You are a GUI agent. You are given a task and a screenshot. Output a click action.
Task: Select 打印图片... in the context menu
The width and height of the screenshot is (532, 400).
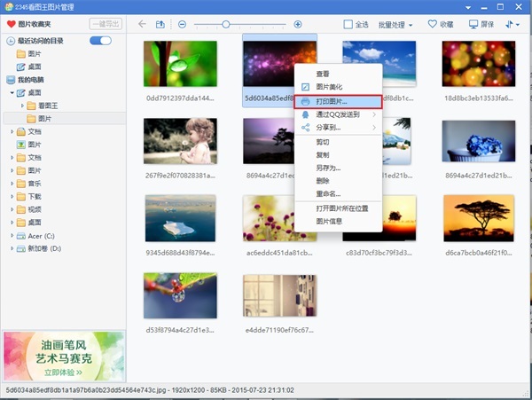(x=337, y=101)
